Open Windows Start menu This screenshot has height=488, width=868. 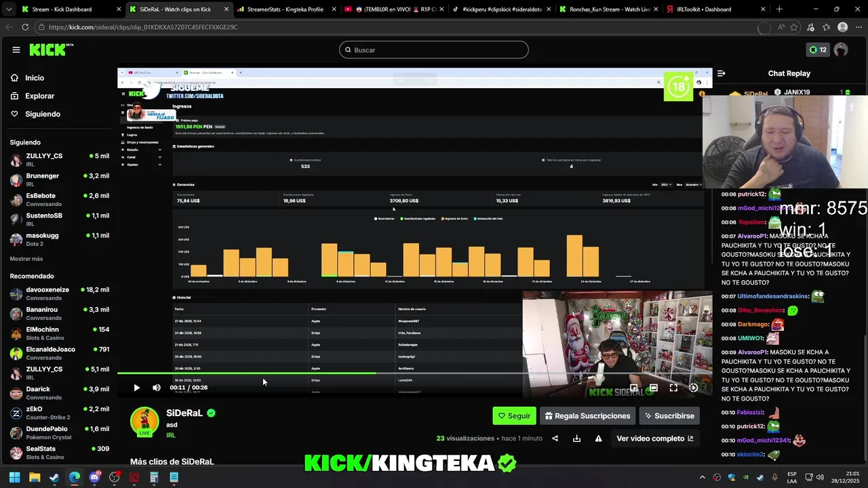click(x=14, y=477)
